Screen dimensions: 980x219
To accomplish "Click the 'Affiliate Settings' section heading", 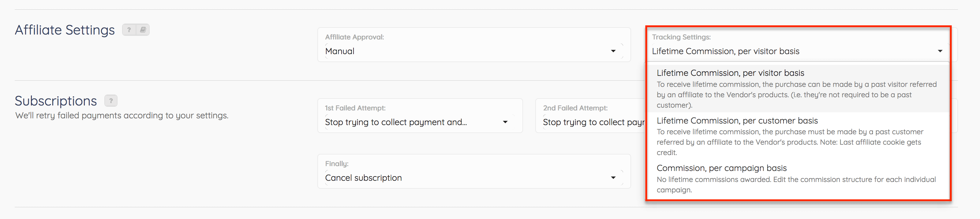I will (65, 30).
